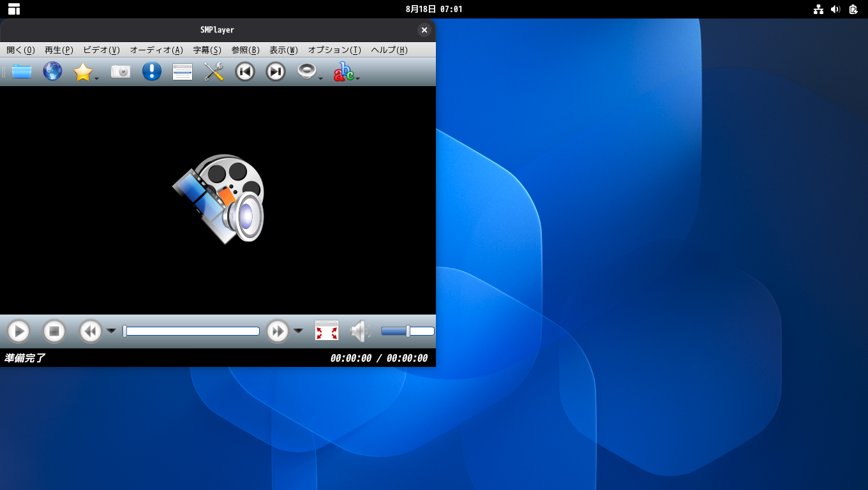Click the system volume icon in top bar
Viewport: 868px width, 490px height.
835,9
